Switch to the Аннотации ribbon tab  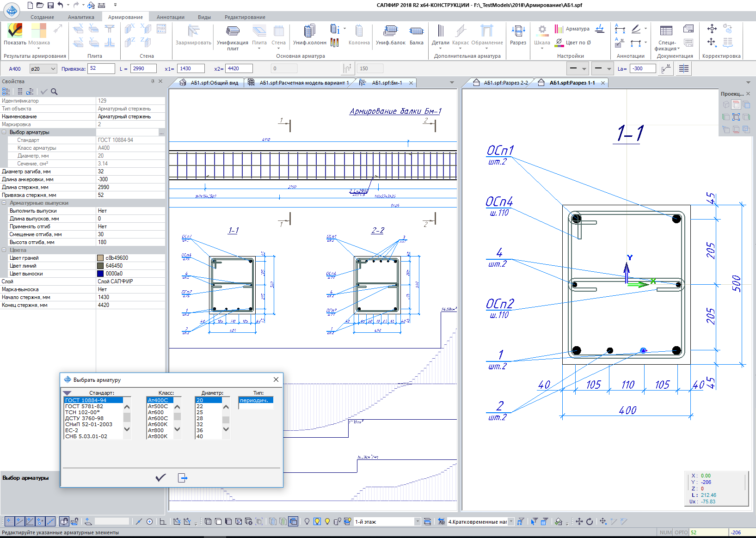coord(170,17)
